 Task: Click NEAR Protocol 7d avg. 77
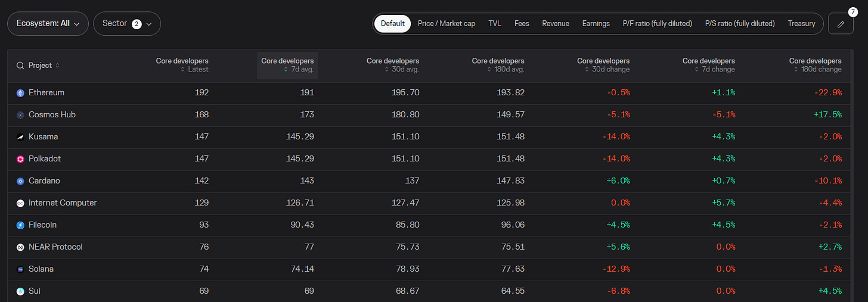[x=309, y=247]
